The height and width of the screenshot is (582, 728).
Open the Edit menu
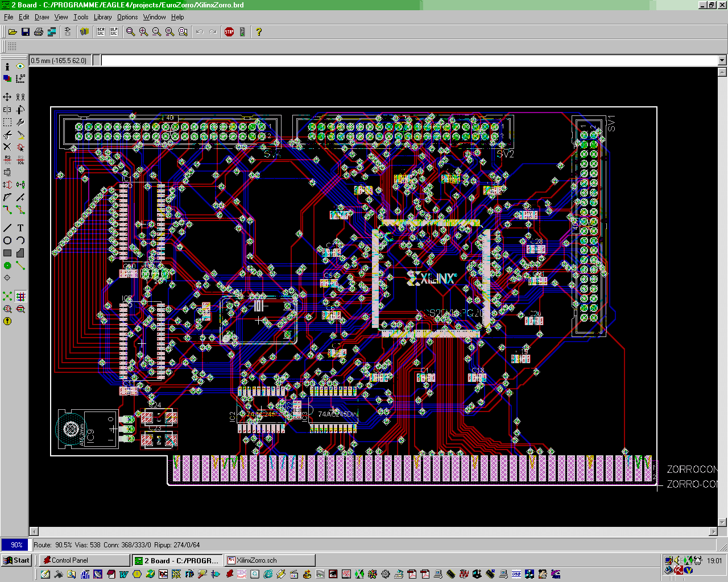24,17
